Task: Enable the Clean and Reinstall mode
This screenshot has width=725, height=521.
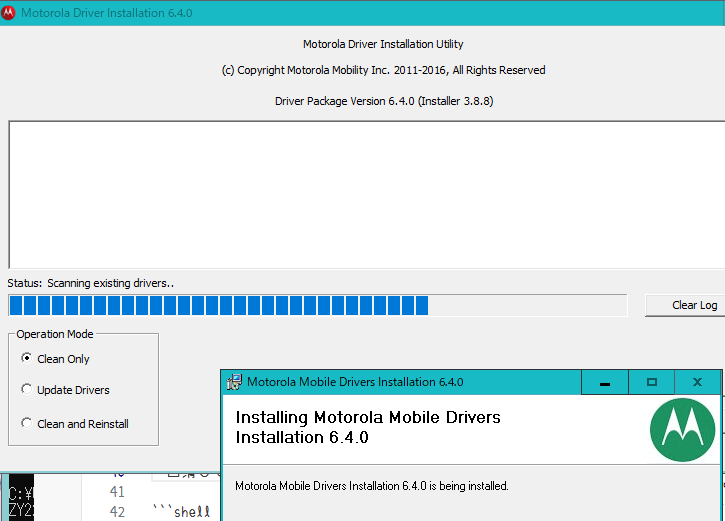Action: click(x=27, y=424)
